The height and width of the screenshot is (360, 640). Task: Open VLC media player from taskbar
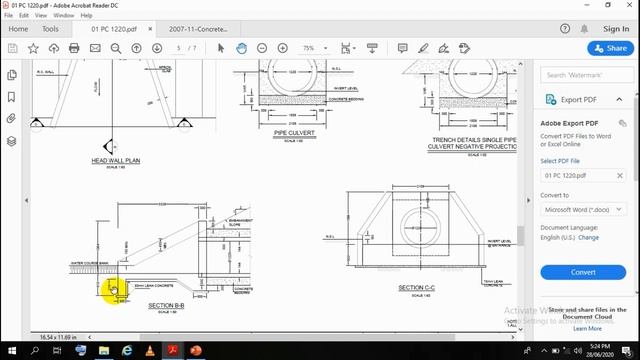(x=150, y=351)
